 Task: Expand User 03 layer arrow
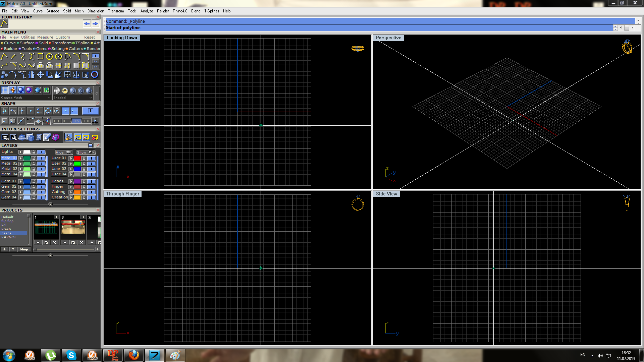pos(71,169)
